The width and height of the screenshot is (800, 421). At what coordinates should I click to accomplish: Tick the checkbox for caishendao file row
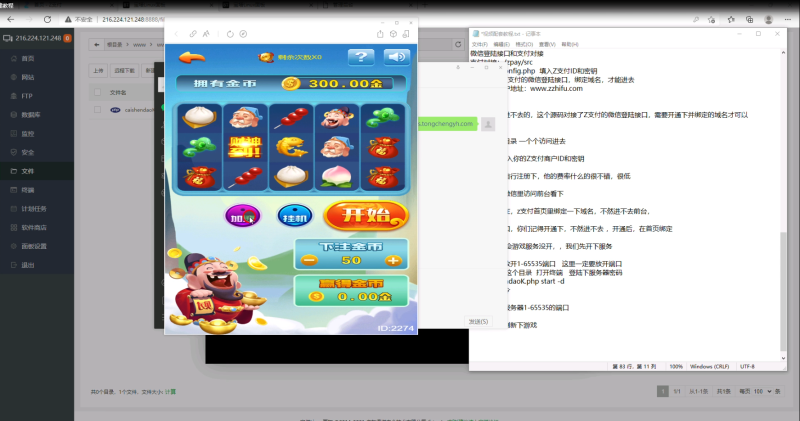tap(97, 110)
